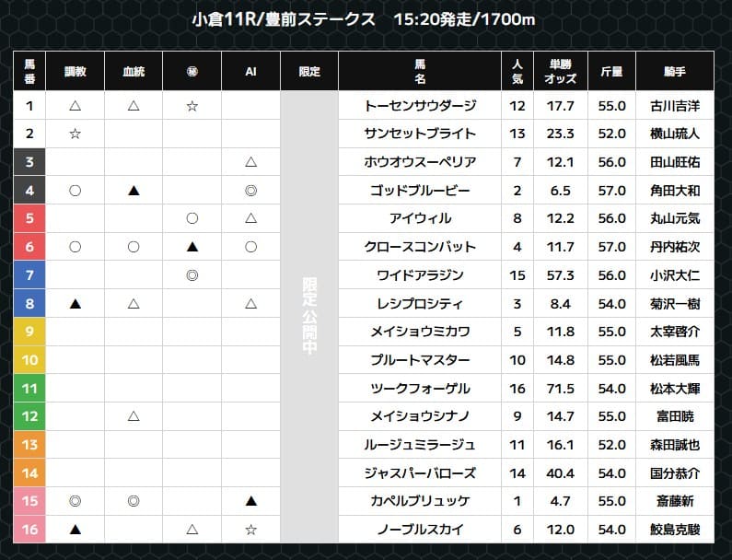Click the star mark in サンセットブライト row
732x560 pixels.
pyautogui.click(x=76, y=134)
